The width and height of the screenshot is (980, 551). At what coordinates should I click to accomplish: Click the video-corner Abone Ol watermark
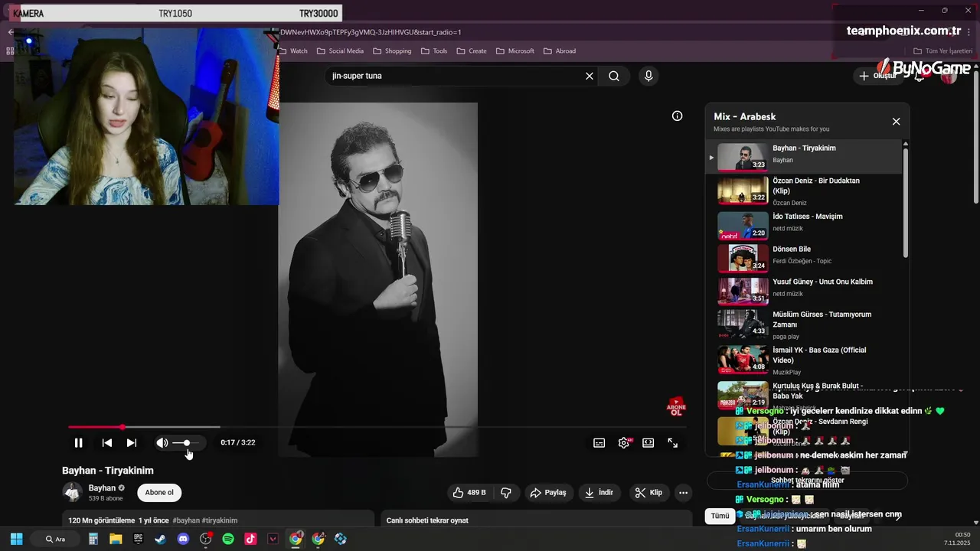click(x=676, y=407)
